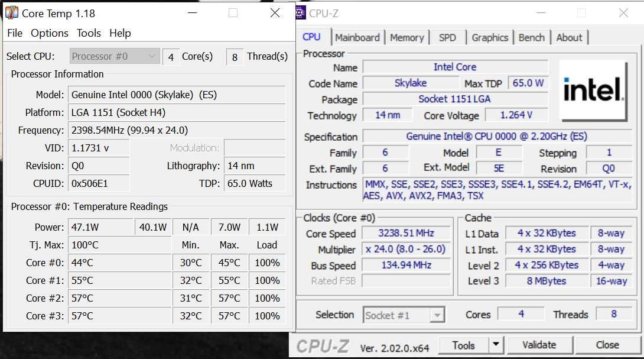Viewport: 644px width, 359px height.
Task: Click the Name field Intel Core in CPU-Z
Action: [455, 67]
